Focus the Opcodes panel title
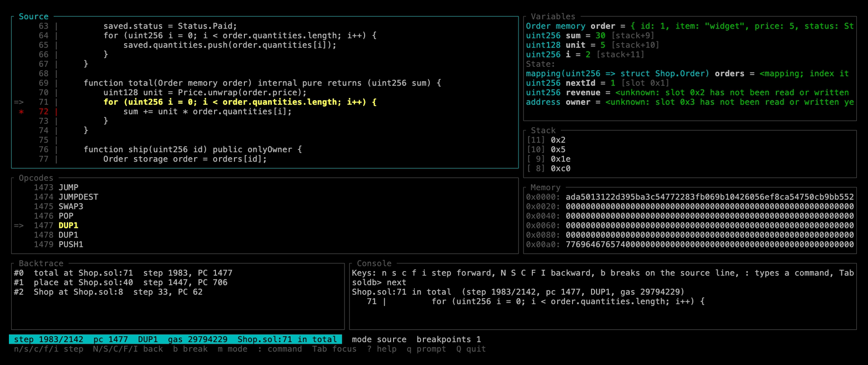This screenshot has width=868, height=365. coord(36,178)
